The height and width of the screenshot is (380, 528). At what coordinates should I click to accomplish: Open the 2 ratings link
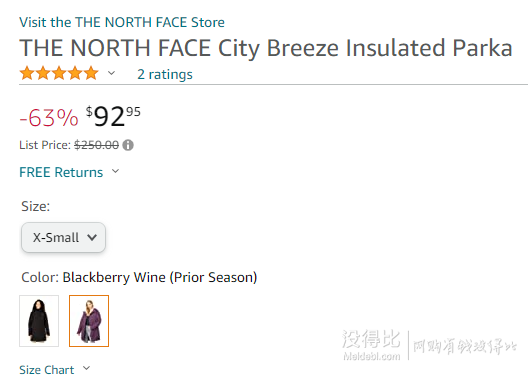(165, 74)
